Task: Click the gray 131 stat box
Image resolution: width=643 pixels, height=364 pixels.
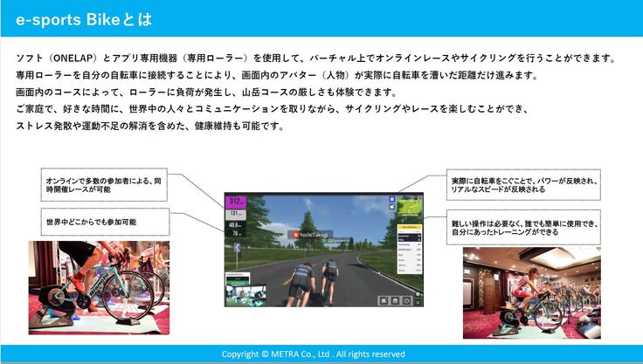Action: click(235, 213)
